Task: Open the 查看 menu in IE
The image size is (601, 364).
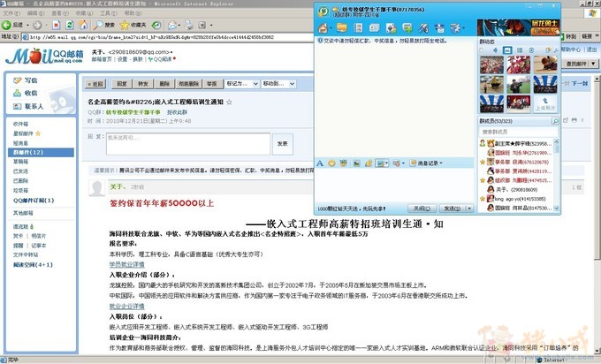Action: pyautogui.click(x=60, y=13)
